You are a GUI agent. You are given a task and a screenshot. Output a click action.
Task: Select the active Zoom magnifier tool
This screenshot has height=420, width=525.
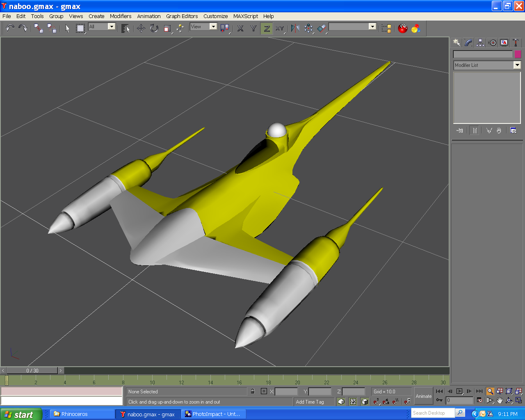[x=490, y=391]
